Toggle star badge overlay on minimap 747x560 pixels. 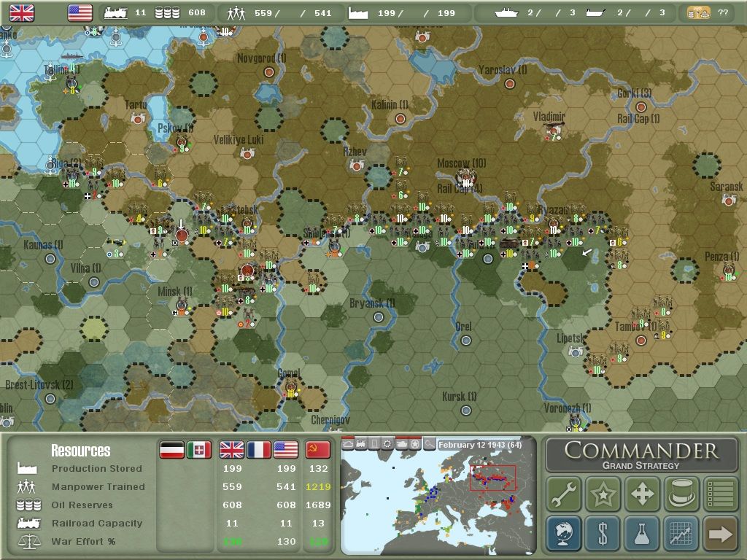(415, 444)
